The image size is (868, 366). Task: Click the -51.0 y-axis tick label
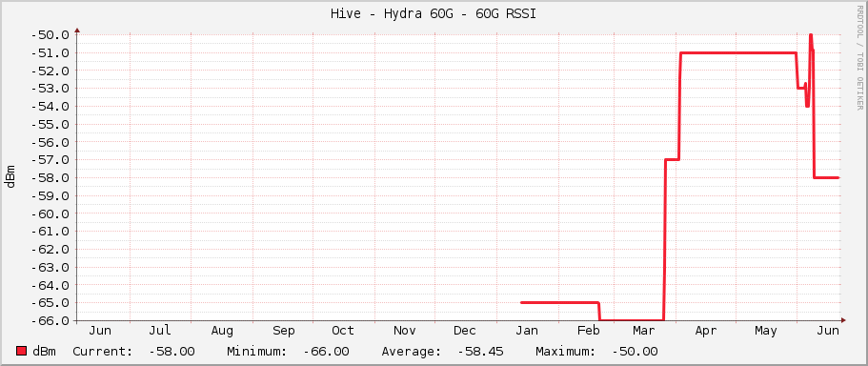coord(50,52)
